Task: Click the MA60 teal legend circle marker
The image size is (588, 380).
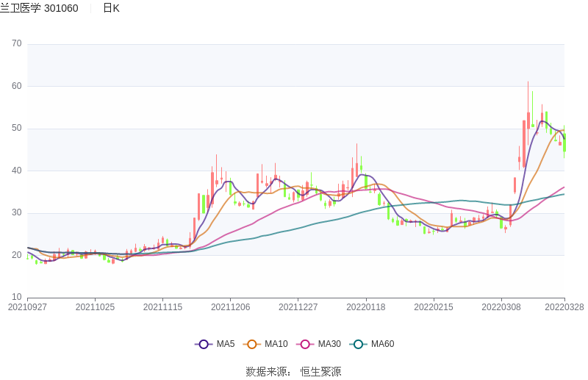Action: pos(358,344)
